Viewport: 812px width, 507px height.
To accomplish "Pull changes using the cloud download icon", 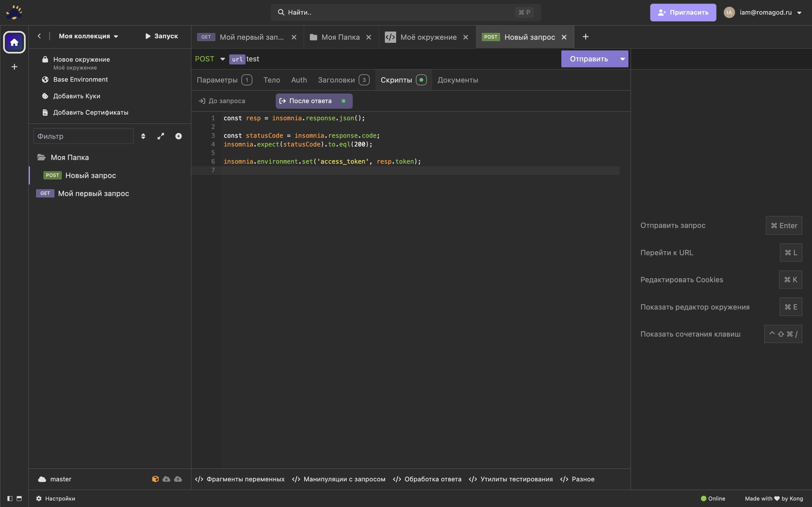I will pos(166,479).
